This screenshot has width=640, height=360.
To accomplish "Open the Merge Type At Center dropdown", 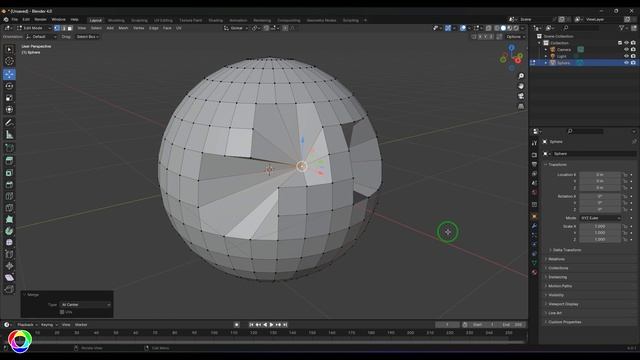I will click(86, 304).
